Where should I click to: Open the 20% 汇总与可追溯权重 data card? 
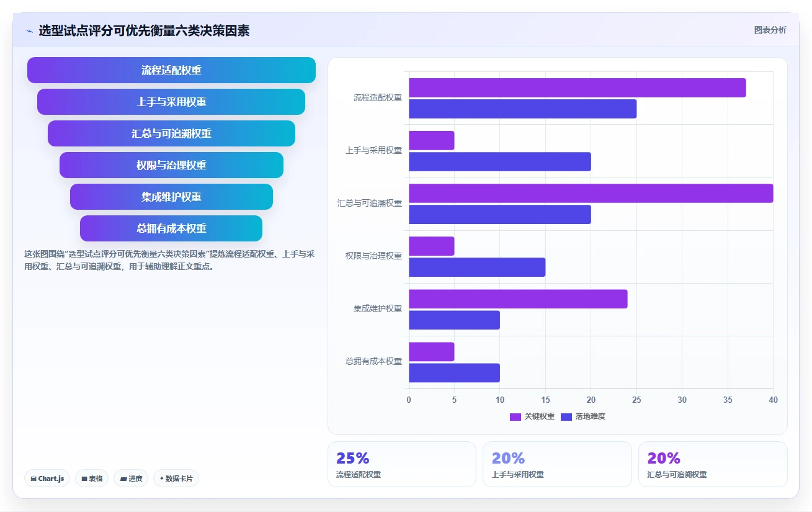click(713, 464)
